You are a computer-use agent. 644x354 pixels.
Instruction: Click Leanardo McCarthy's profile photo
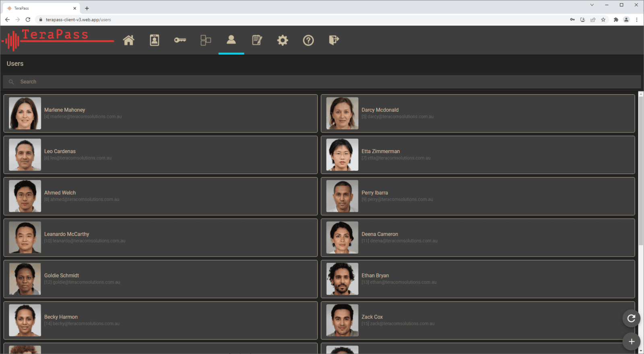(25, 238)
